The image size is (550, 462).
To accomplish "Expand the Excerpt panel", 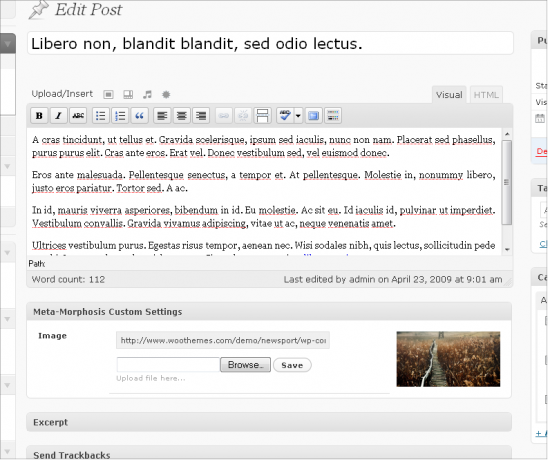I will click(x=269, y=422).
